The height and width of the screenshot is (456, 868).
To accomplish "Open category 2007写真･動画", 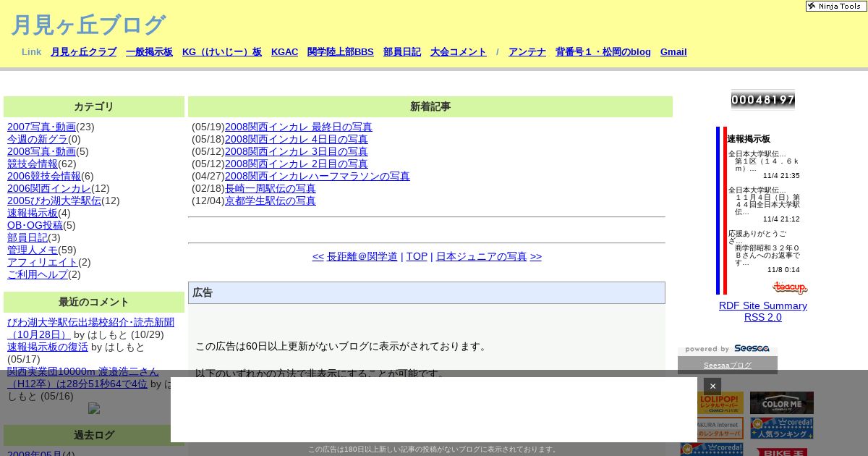I will 41,127.
